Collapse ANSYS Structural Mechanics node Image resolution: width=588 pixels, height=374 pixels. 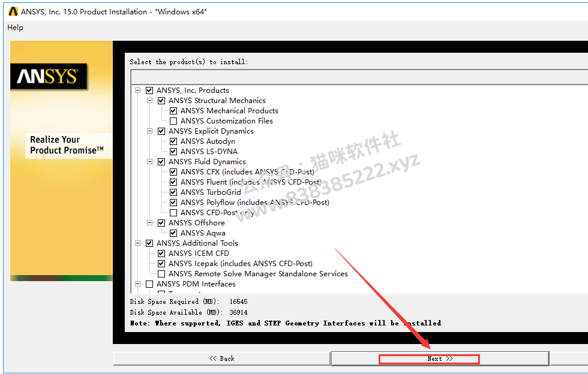point(149,101)
